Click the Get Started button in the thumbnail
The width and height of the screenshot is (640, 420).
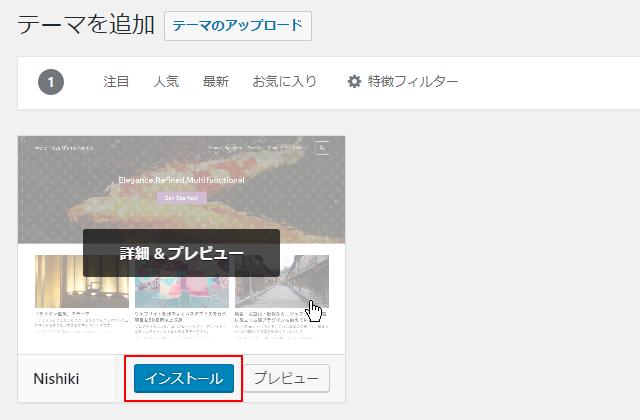pyautogui.click(x=182, y=198)
